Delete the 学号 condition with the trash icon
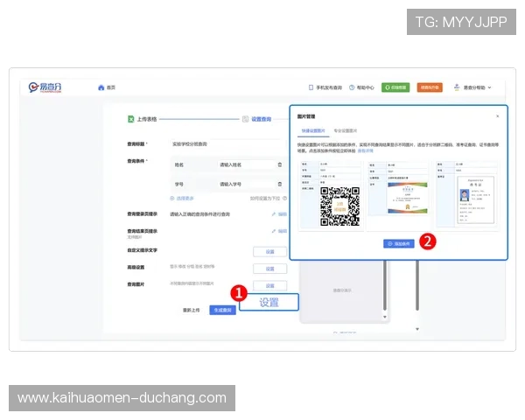This screenshot has width=525, height=420. point(280,185)
